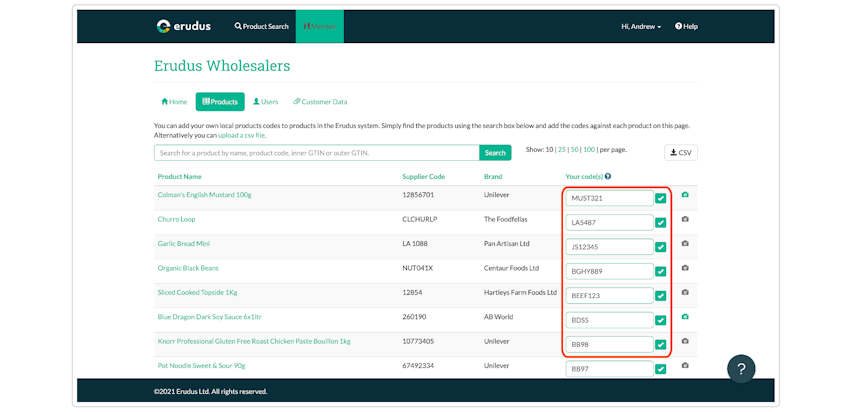Open the Garlic Bread Mini product
This screenshot has height=412, width=858.
(x=183, y=243)
